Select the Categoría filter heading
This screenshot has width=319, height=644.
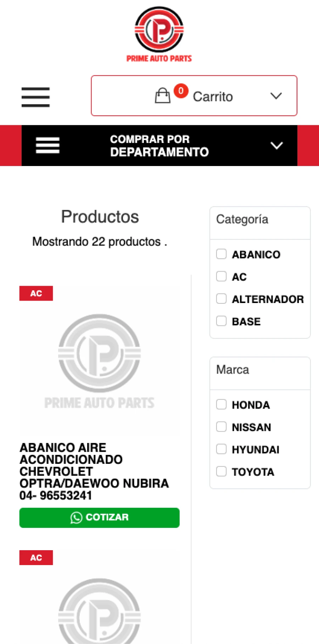click(x=242, y=220)
